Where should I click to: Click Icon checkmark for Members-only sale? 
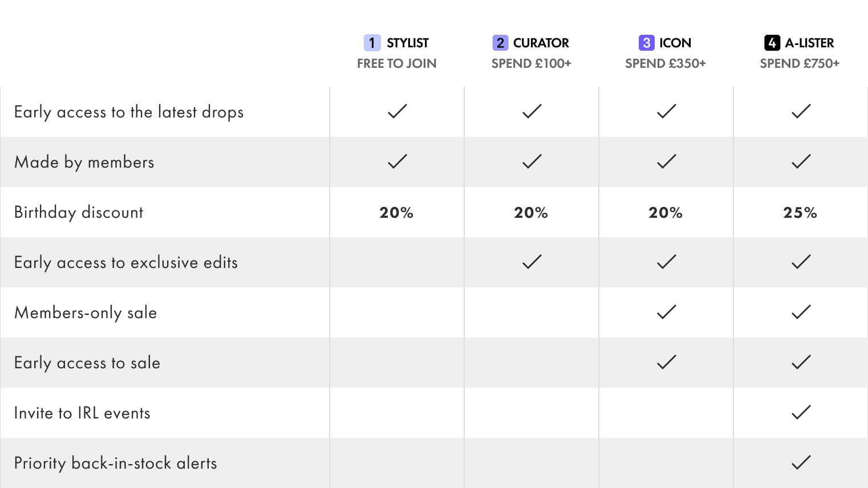click(666, 312)
